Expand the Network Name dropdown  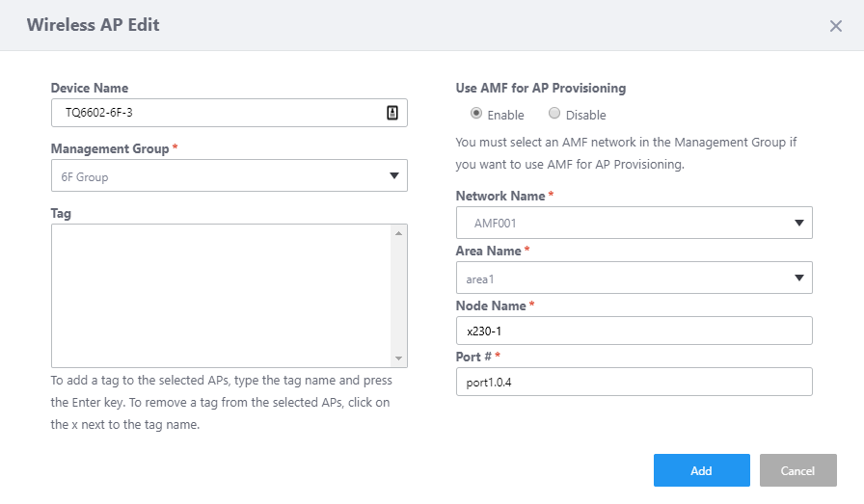click(634, 223)
